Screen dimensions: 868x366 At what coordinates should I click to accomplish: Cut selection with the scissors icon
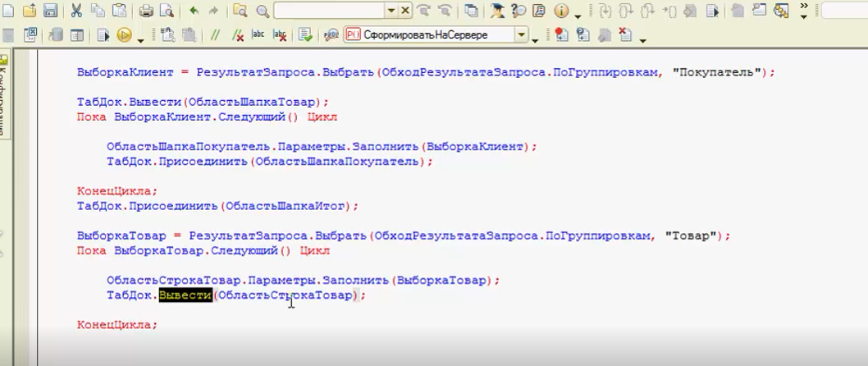(76, 11)
